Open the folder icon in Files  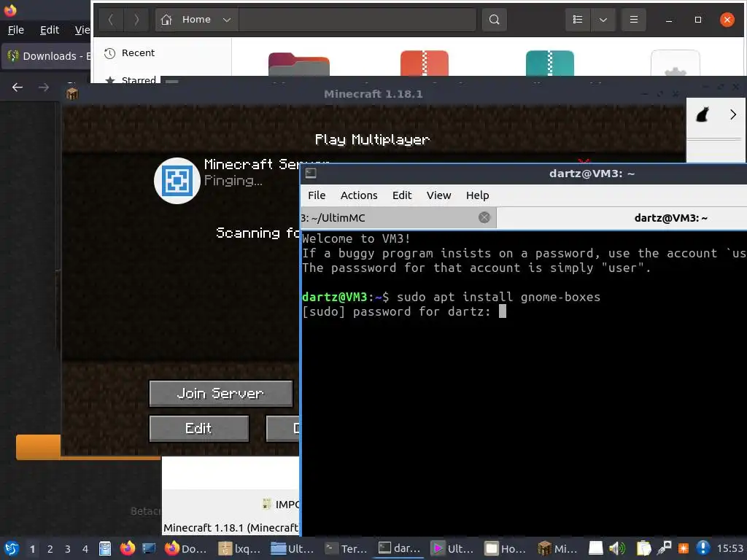(x=298, y=64)
